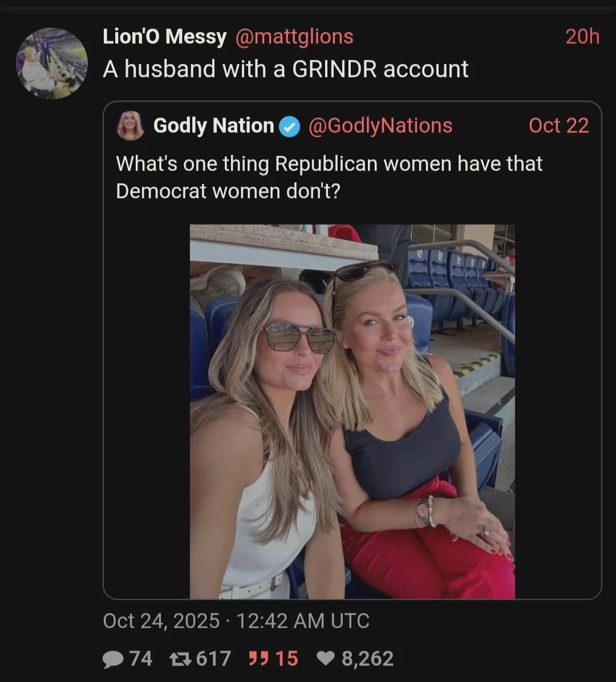Like the tweet with the heart icon
616x682 pixels.
tap(326, 659)
